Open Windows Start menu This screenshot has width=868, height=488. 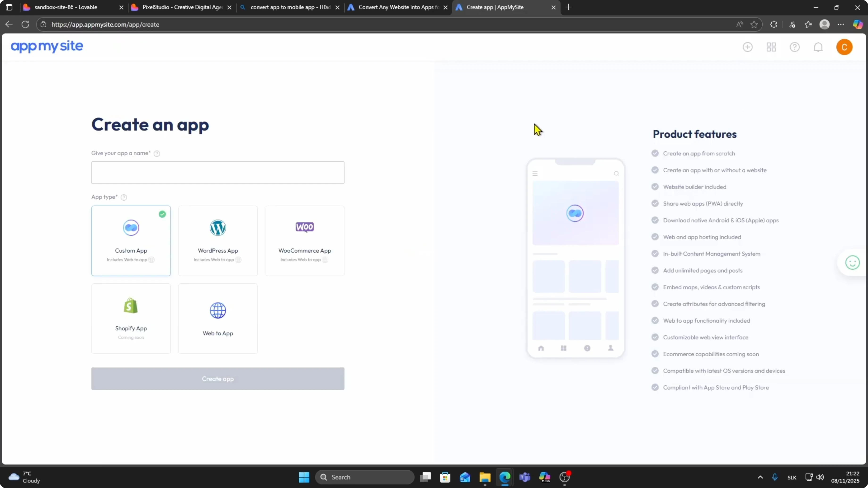coord(304,477)
